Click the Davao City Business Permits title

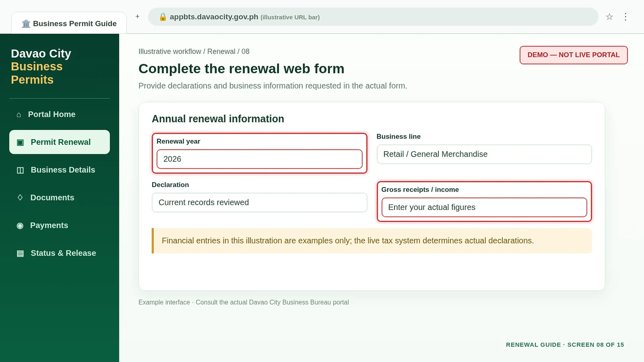click(x=41, y=67)
